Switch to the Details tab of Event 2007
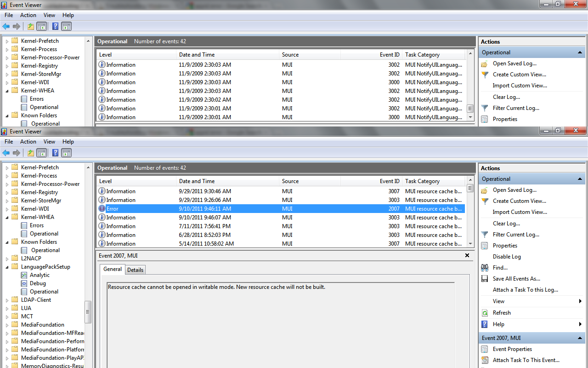This screenshot has width=588, height=368. point(136,270)
